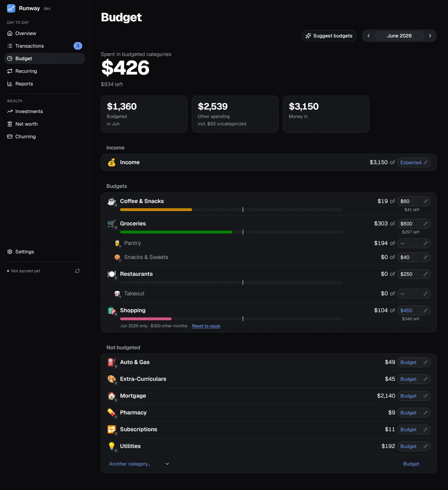This screenshot has width=448, height=490.
Task: Open Recurring in the sidebar
Action: (x=44, y=71)
